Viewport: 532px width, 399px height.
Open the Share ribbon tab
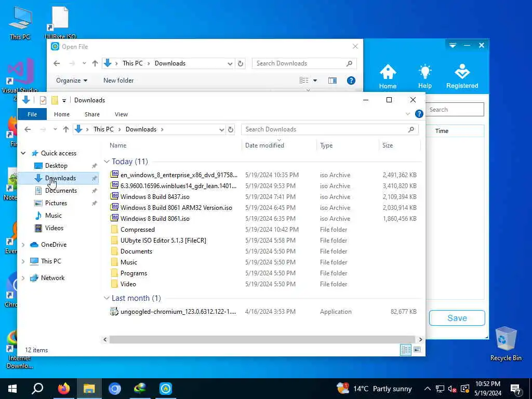(92, 114)
